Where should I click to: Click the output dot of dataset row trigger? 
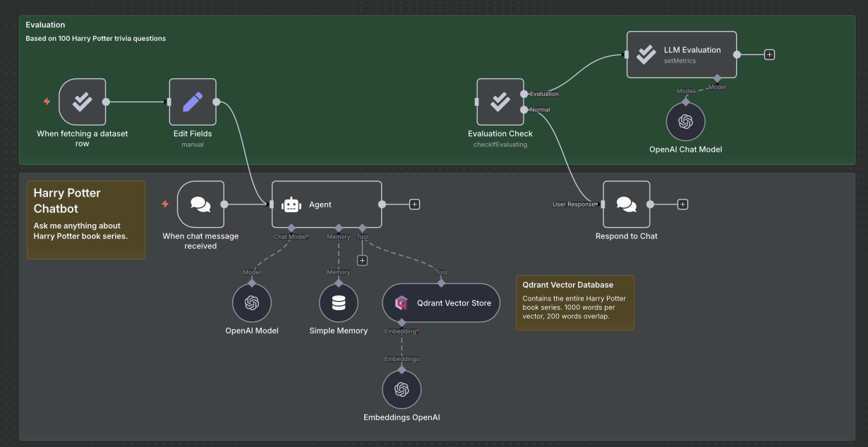pos(106,102)
